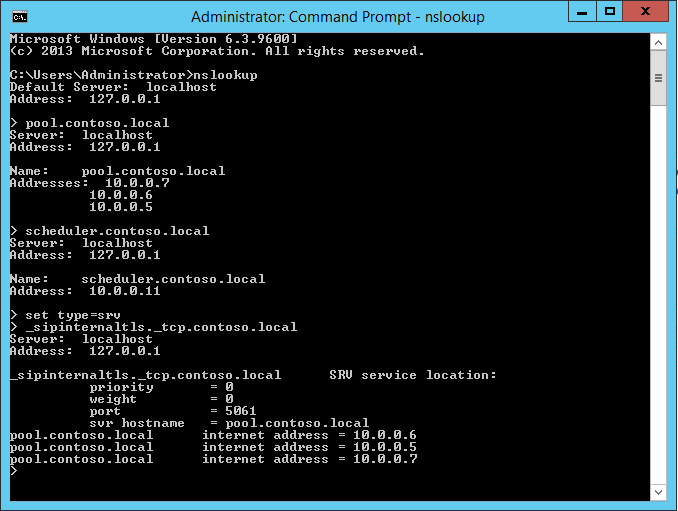Click the '> set type=srv' command line

click(x=65, y=315)
